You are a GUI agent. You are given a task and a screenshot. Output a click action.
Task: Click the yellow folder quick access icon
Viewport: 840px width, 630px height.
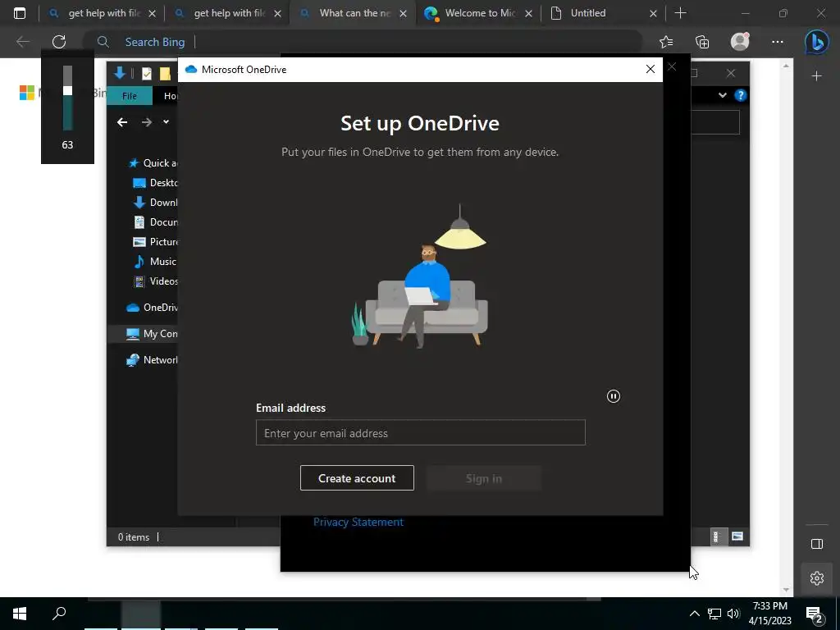point(165,73)
